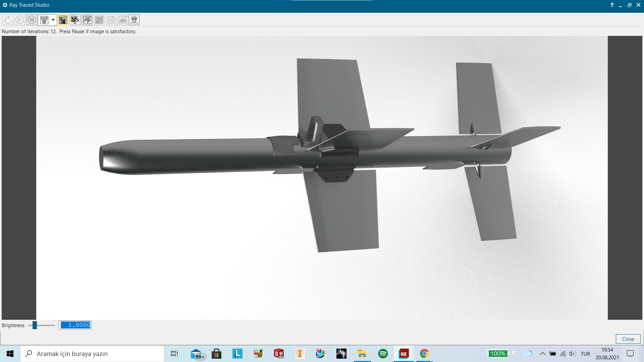Launch SolidWorks 2020 from taskbar
Viewport: 644px width, 362px height.
pos(279,354)
